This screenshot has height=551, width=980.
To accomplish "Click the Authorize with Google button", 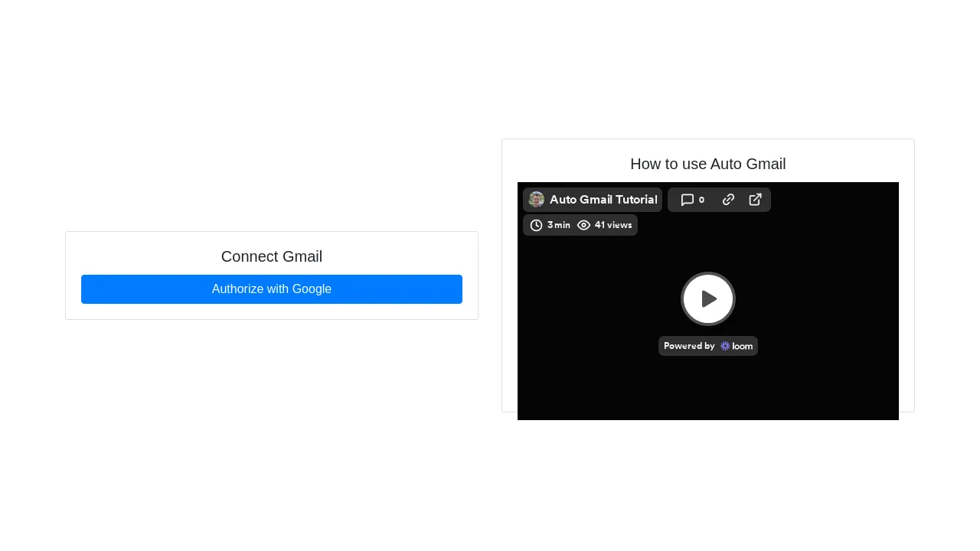I will (272, 289).
